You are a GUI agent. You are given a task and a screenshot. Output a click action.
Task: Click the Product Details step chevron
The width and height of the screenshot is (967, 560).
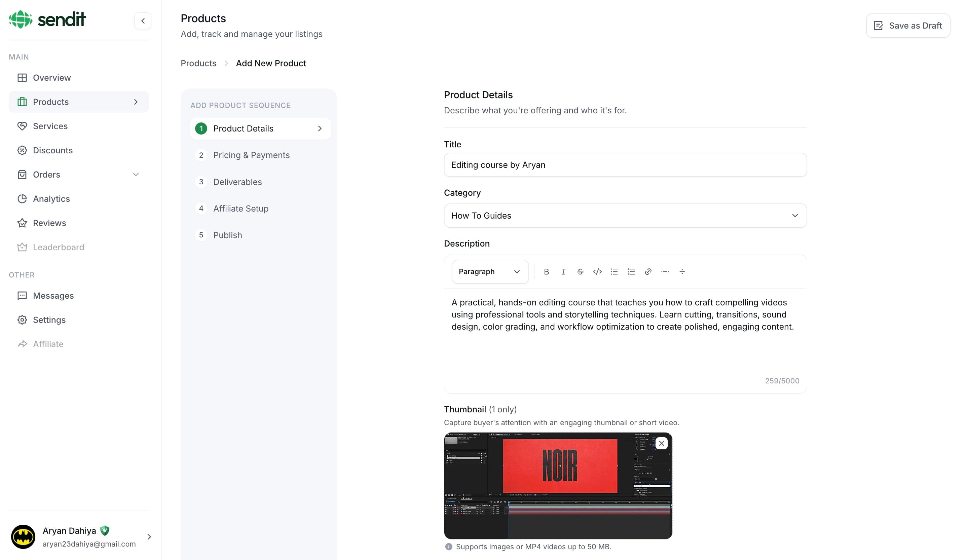(x=320, y=128)
